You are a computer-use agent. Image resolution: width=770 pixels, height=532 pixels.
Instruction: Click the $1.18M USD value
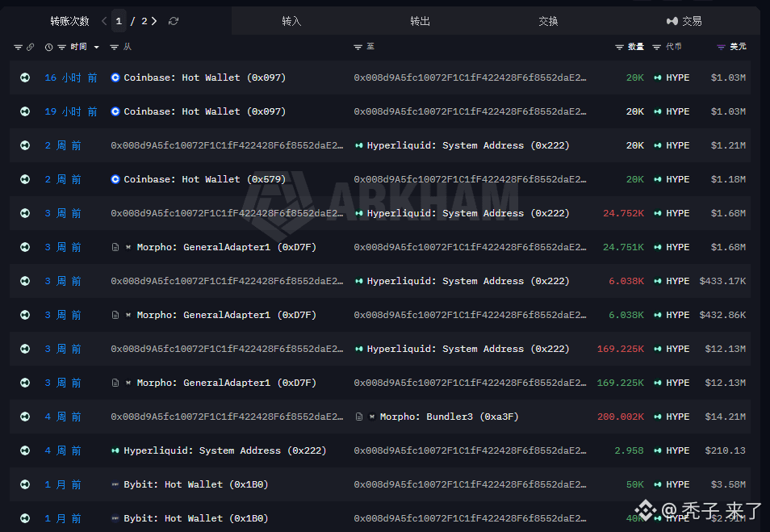(x=728, y=179)
